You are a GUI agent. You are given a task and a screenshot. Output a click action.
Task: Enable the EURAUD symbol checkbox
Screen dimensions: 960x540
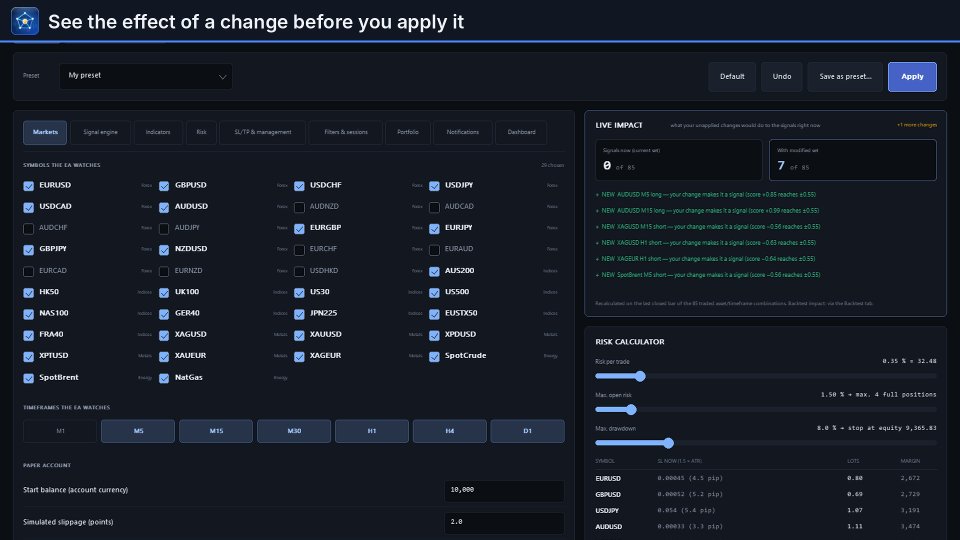[x=434, y=250]
